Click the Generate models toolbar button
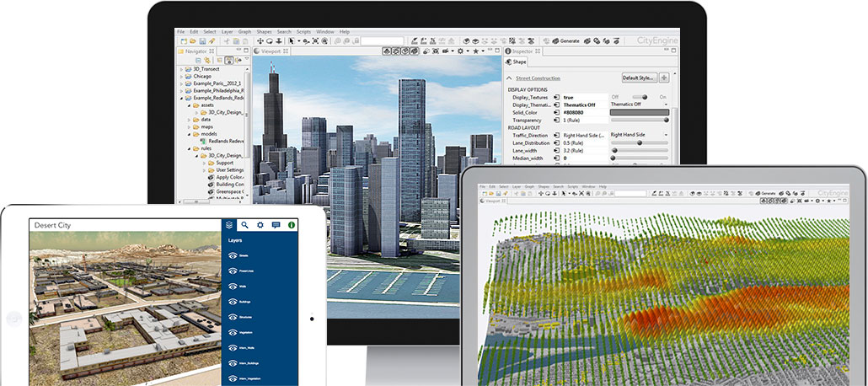Screen dimensions: 868x386 [x=565, y=40]
